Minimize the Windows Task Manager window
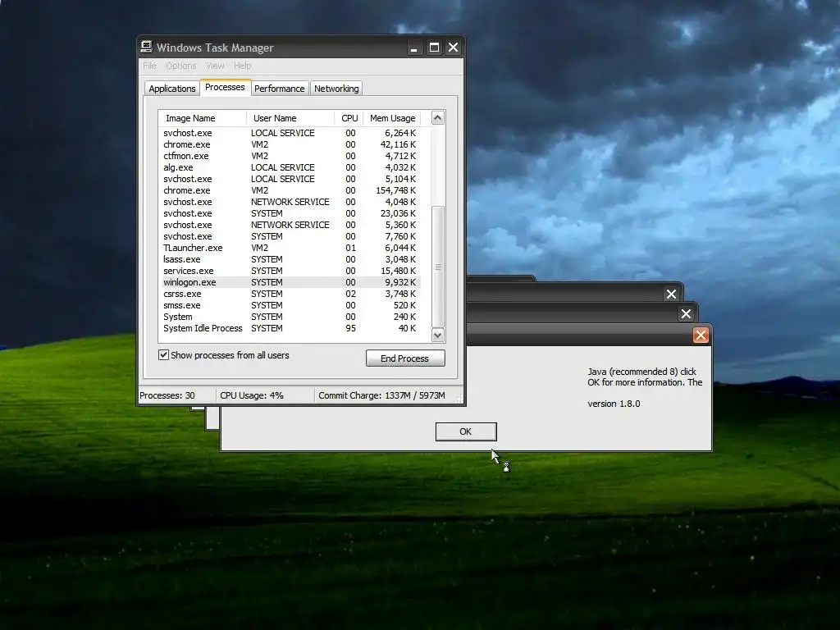 tap(413, 48)
